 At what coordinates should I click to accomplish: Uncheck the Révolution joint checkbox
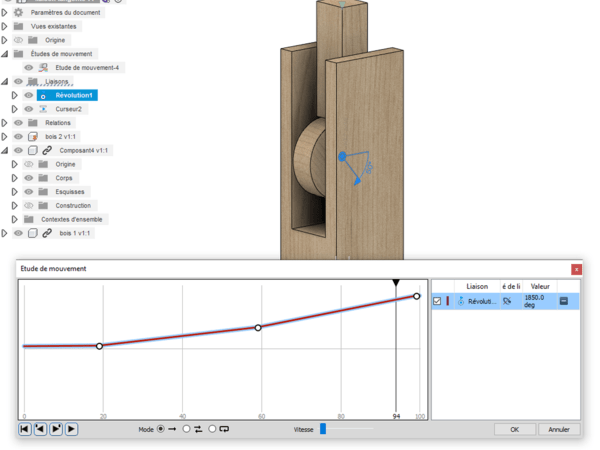[437, 301]
